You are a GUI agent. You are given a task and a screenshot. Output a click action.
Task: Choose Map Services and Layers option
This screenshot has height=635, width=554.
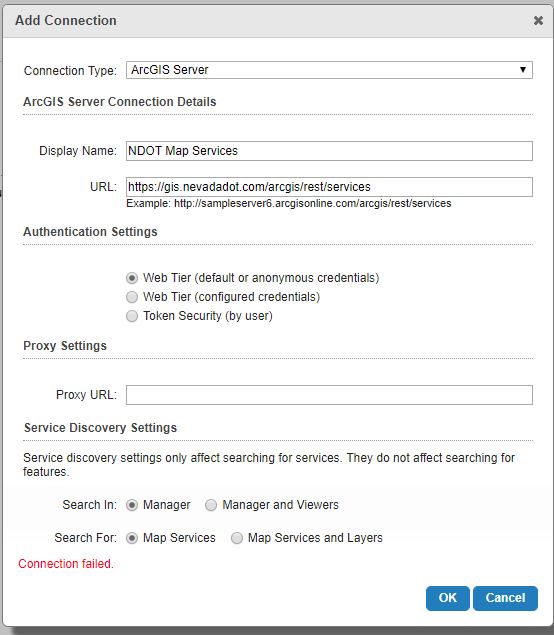click(237, 538)
